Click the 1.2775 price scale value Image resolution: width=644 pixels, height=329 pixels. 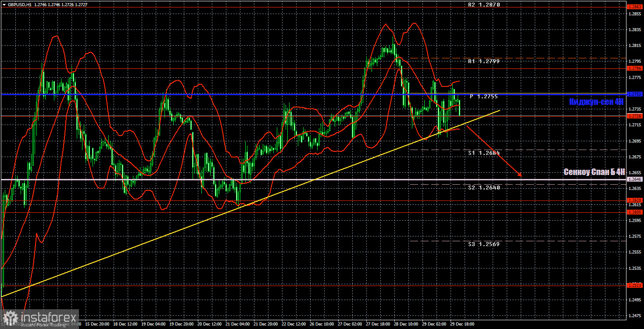coord(635,78)
